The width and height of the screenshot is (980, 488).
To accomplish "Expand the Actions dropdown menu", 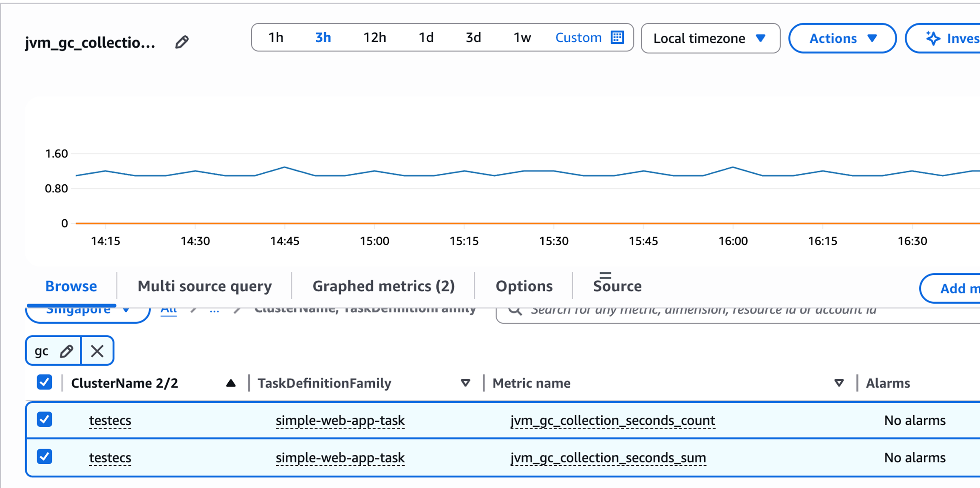I will click(842, 39).
